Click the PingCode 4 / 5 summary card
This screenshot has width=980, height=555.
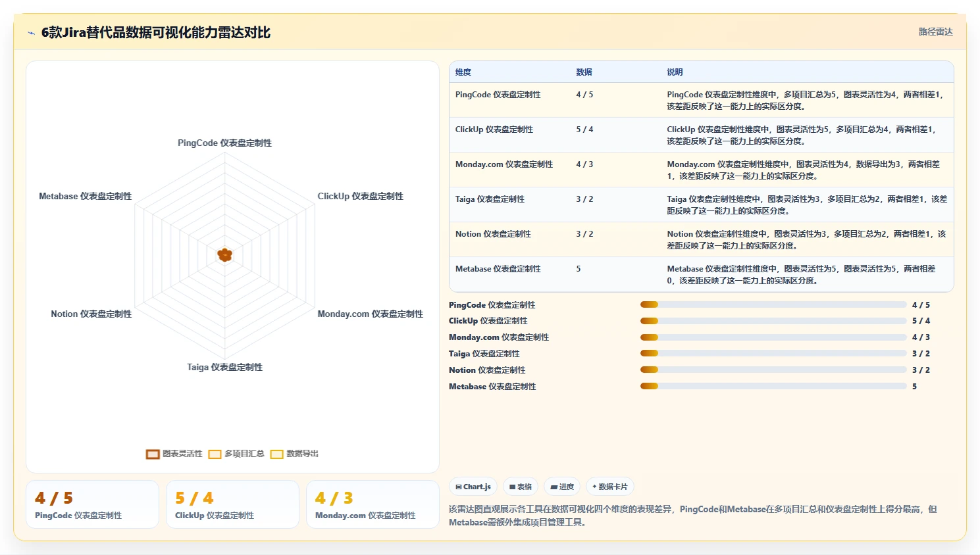(92, 504)
